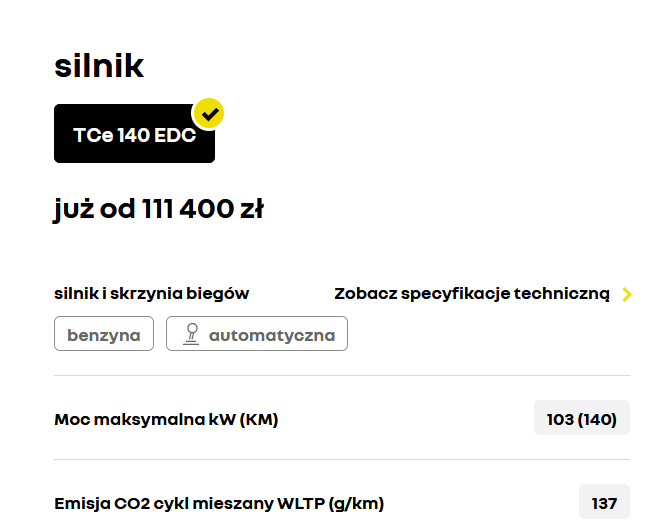Click the 137 emission value badge
Viewport: 659px width, 532px height.
tap(604, 503)
